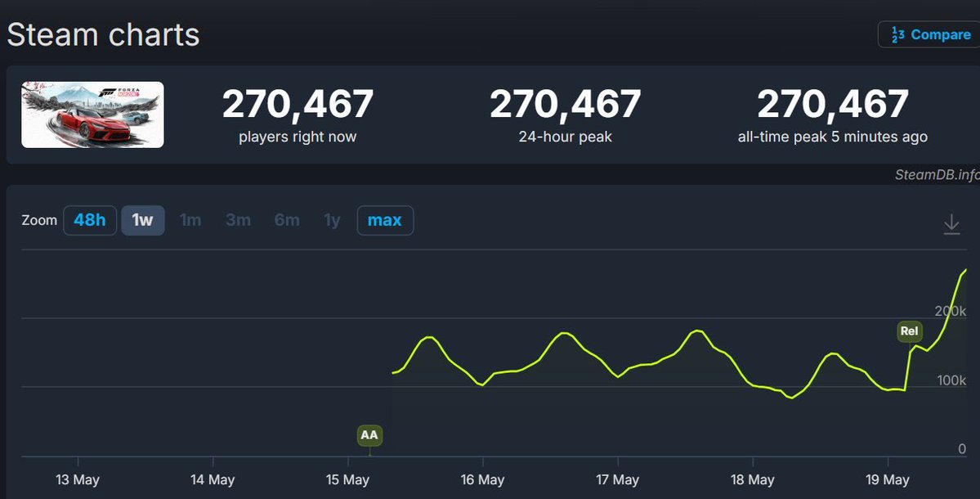
Task: Click the 'players right now' count
Action: point(298,104)
